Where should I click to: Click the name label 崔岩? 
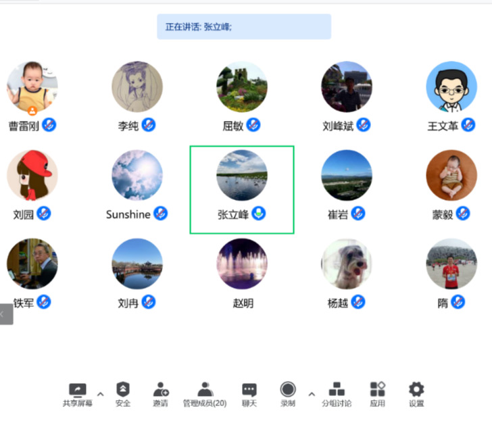pos(338,215)
